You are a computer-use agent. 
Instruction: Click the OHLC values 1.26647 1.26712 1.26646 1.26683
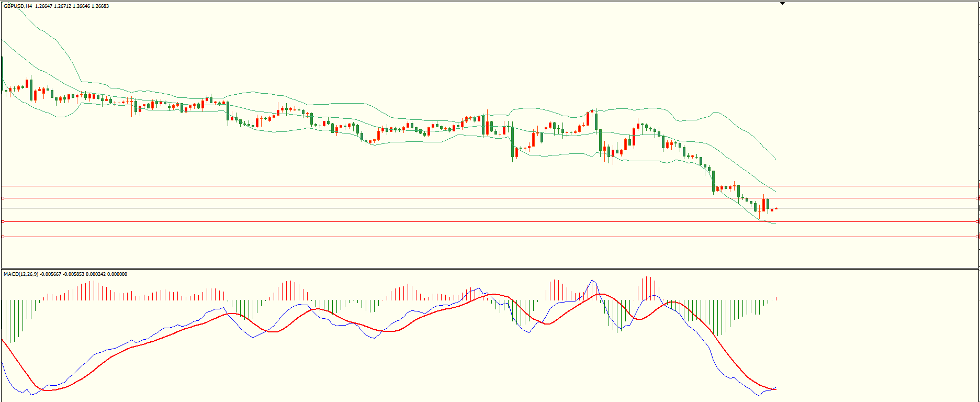tap(72, 6)
